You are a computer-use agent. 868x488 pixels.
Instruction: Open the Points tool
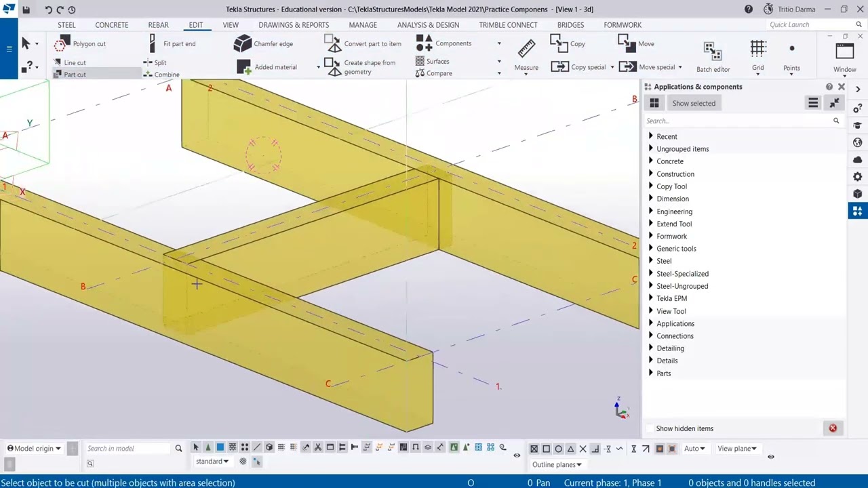click(791, 57)
